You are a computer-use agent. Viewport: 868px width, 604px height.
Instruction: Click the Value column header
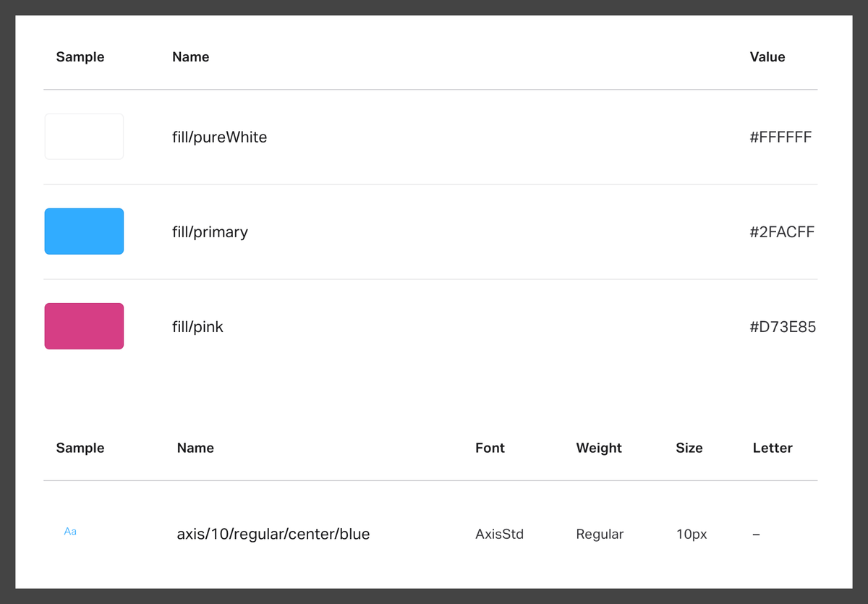[767, 57]
